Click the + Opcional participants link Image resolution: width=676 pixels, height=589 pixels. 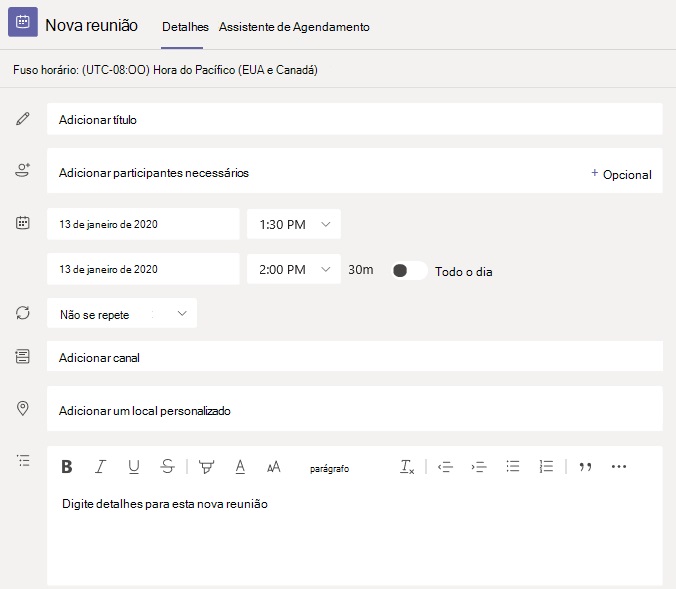click(621, 174)
